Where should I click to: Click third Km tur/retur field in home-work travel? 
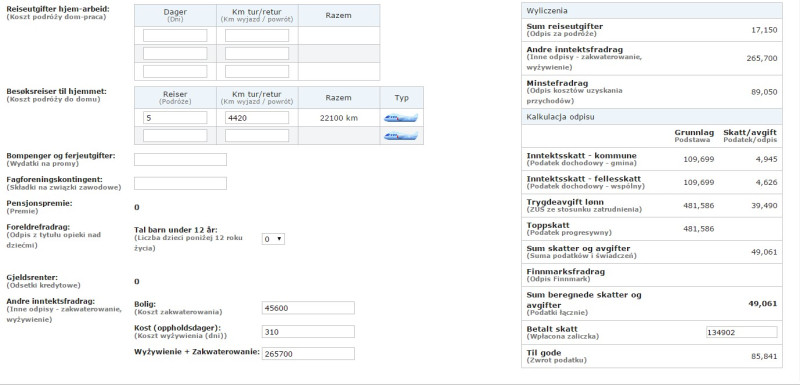click(257, 71)
